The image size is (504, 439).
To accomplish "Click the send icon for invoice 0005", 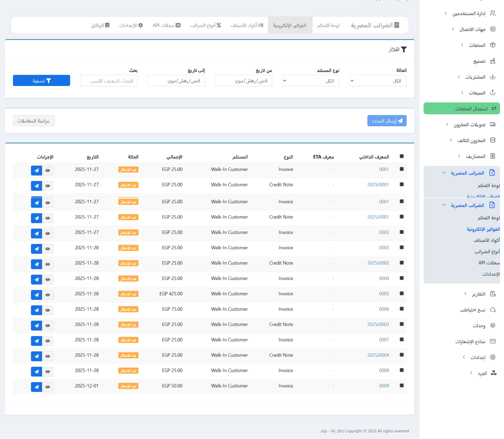I will click(36, 295).
